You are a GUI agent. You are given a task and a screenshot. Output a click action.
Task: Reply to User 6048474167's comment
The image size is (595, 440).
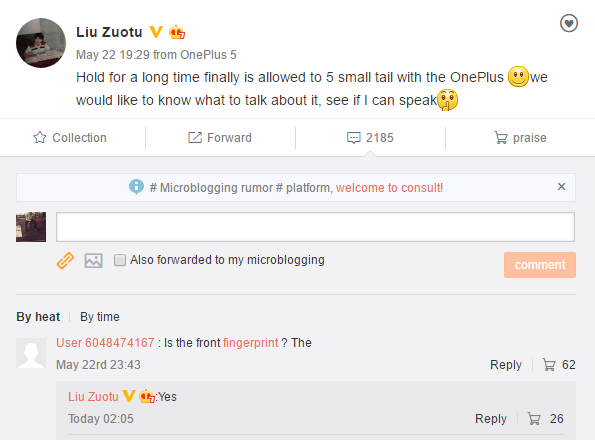506,365
